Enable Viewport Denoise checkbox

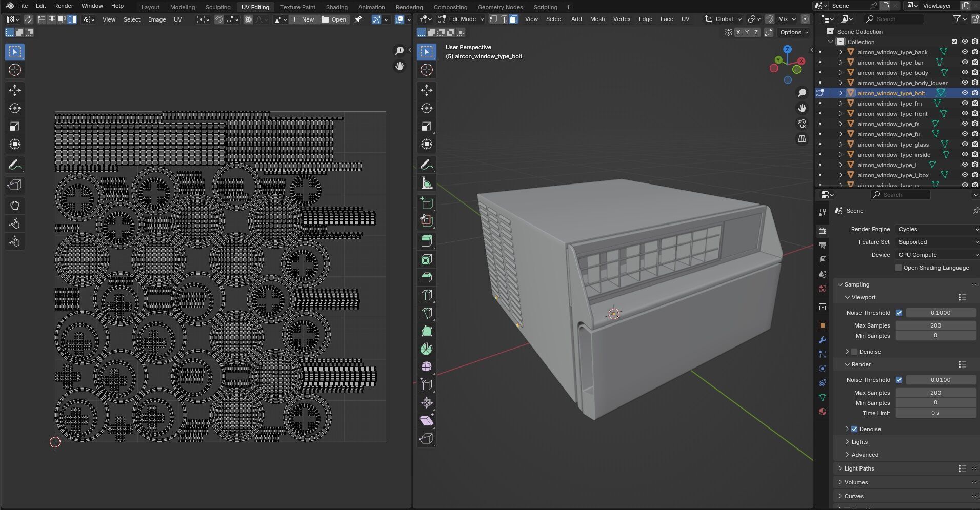pos(854,352)
